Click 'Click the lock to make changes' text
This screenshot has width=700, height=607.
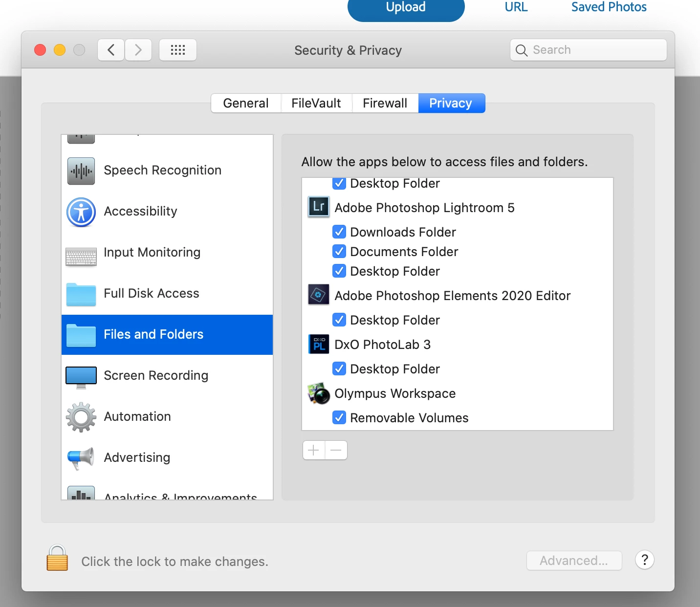175,562
